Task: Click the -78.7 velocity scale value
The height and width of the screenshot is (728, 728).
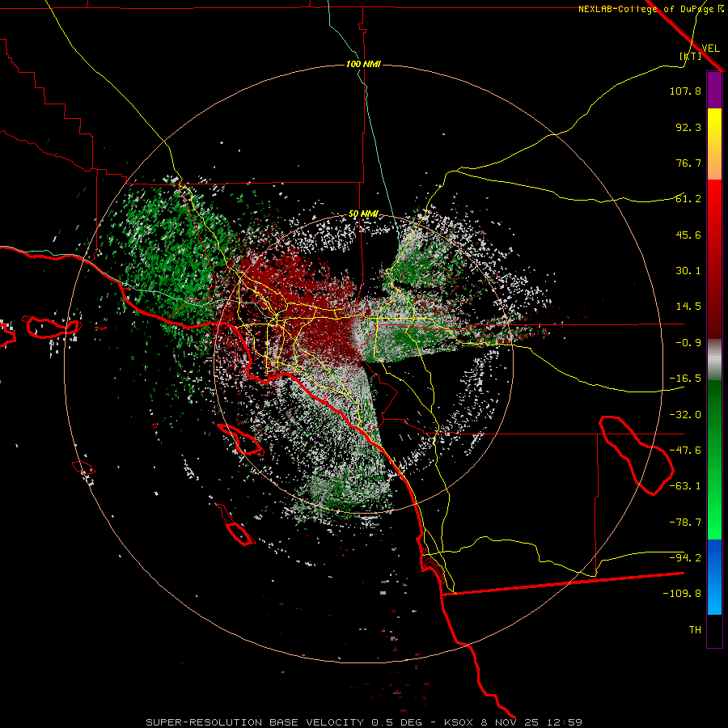Action: point(685,523)
